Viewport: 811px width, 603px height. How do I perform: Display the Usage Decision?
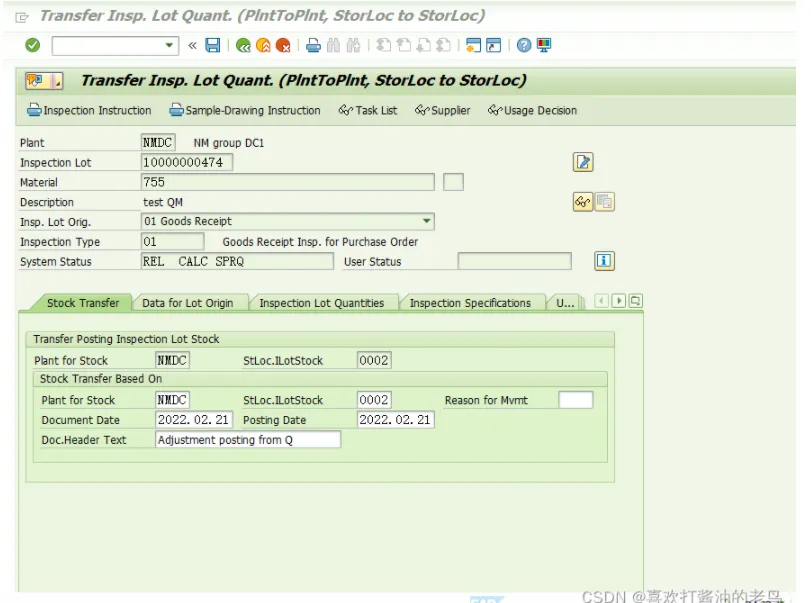[532, 110]
